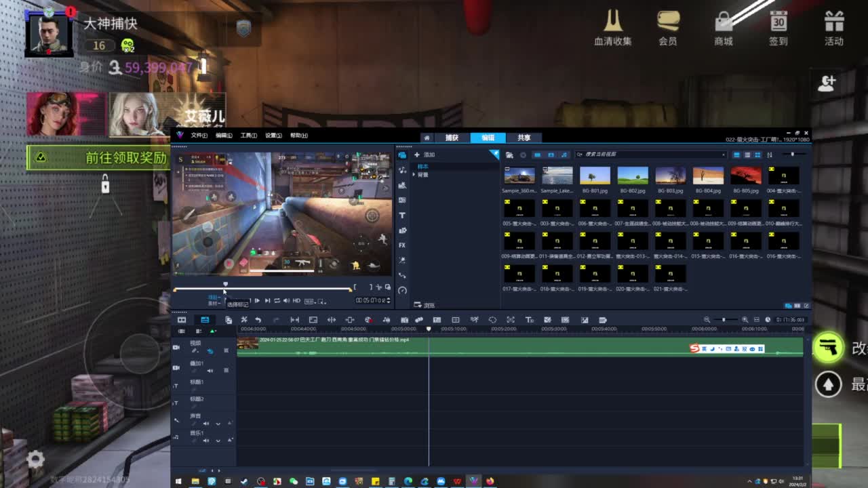The image size is (868, 488).
Task: Open the 帮助 menu
Action: pyautogui.click(x=299, y=136)
